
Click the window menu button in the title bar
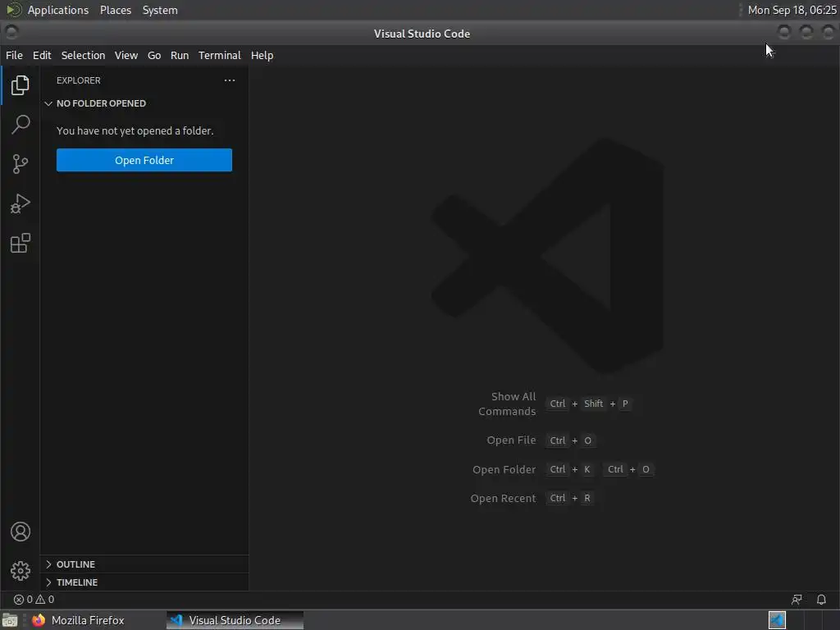tap(11, 33)
